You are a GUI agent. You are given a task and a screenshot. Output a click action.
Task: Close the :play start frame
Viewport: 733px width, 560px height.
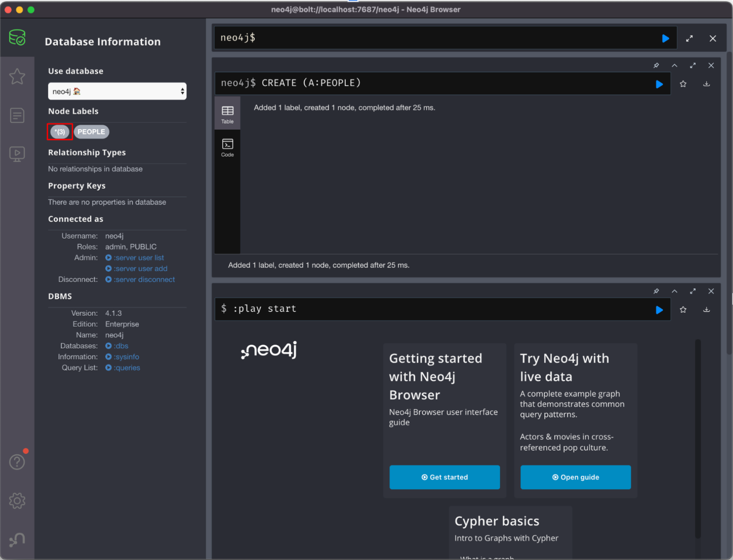[x=711, y=291]
